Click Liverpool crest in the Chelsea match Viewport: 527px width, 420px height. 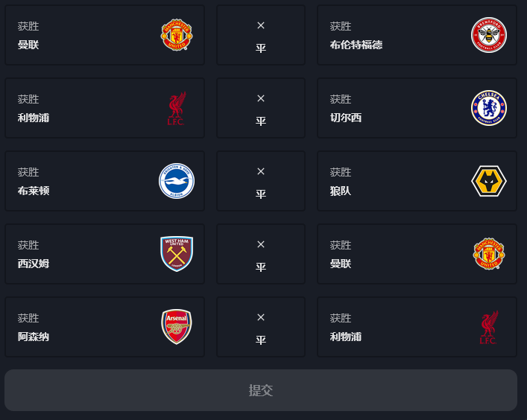[x=177, y=108]
